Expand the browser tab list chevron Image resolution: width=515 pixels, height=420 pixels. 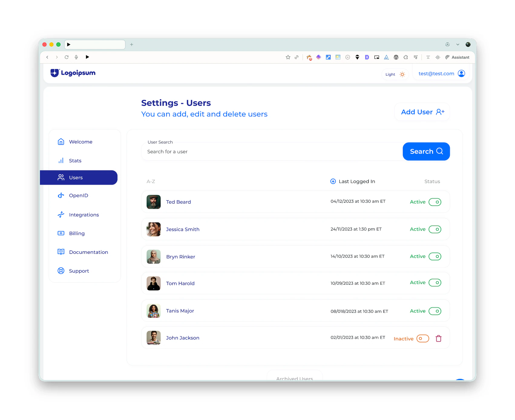click(x=458, y=44)
